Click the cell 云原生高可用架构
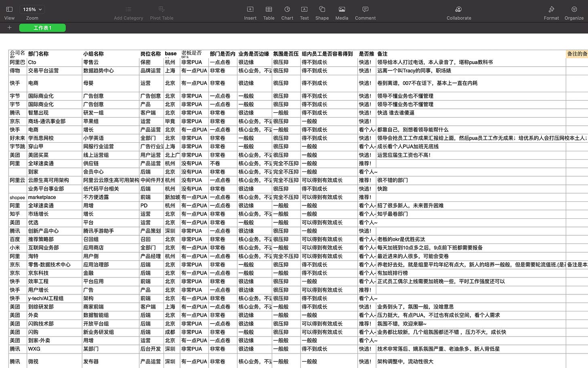The image size is (588, 368). coord(55,180)
